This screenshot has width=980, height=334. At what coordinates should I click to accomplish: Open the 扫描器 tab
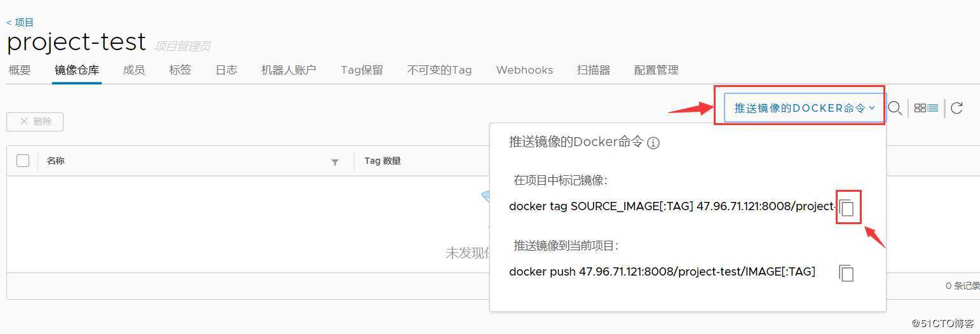click(594, 70)
